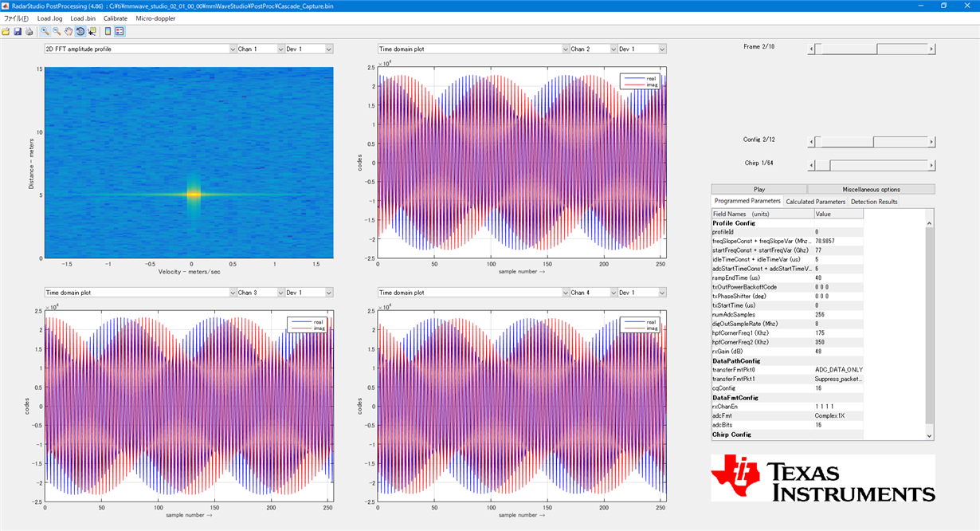Select the Zoom Out magnifier tool
Viewport: 980px width, 531px height.
(x=57, y=32)
